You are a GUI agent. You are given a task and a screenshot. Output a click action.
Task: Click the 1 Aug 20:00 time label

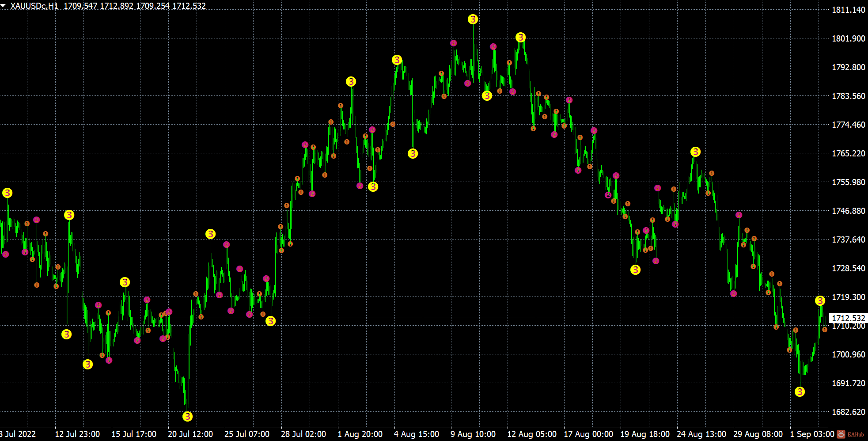360,434
